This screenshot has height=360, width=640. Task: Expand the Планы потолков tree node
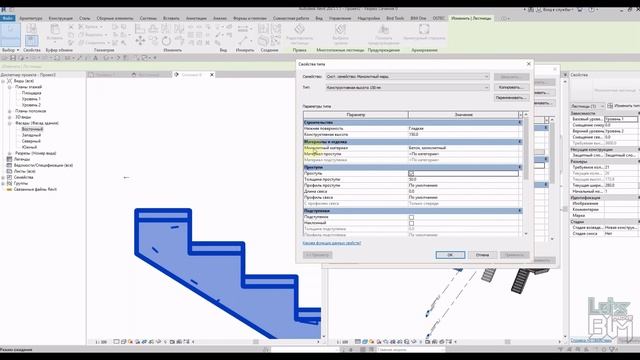pos(9,111)
